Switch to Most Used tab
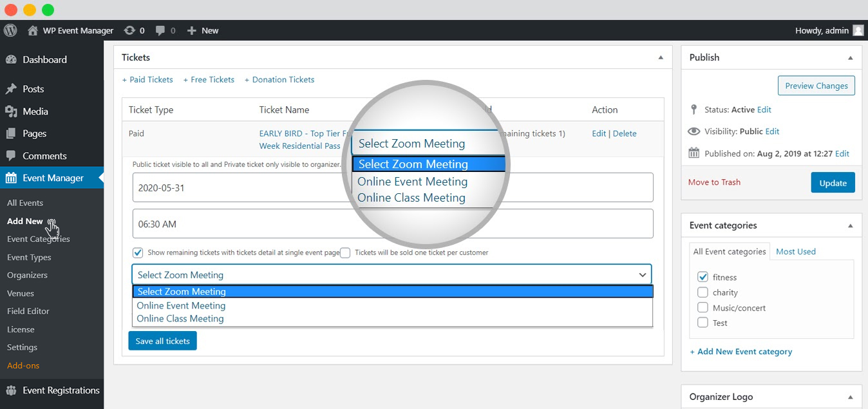Screen dimensions: 868x409 (x=796, y=251)
